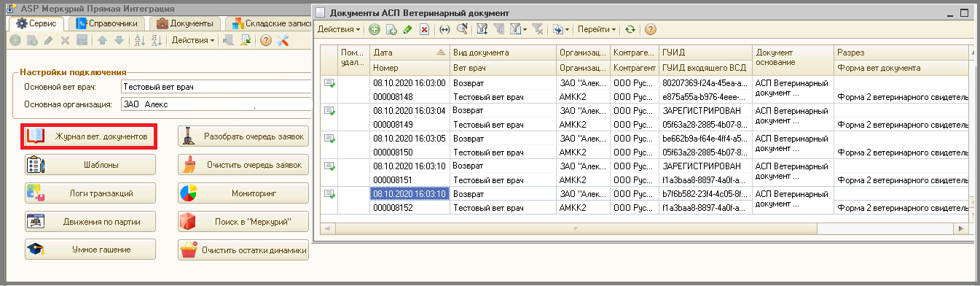Refresh the document list (green arrows)
Image resolution: width=980 pixels, height=286 pixels.
pos(630,29)
